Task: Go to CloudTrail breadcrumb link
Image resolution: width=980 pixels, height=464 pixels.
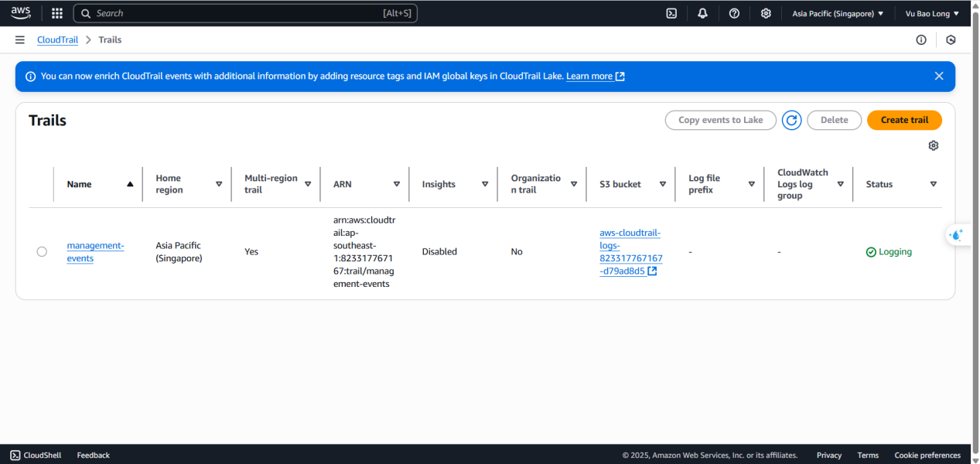Action: tap(58, 39)
